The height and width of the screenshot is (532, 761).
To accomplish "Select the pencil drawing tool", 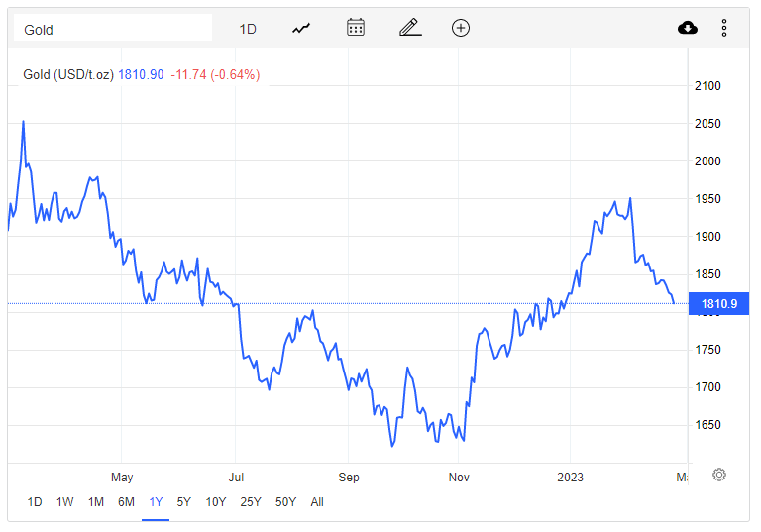I will coord(410,27).
